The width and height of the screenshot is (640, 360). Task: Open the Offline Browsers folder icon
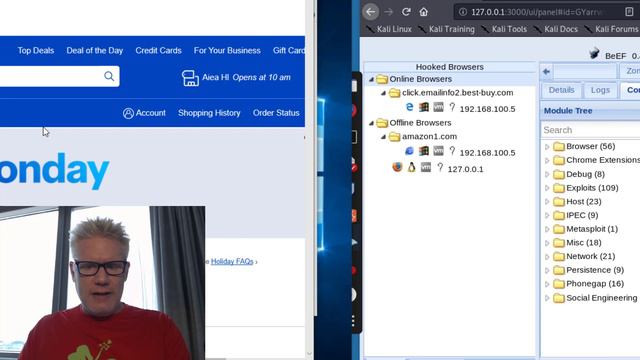tap(382, 122)
